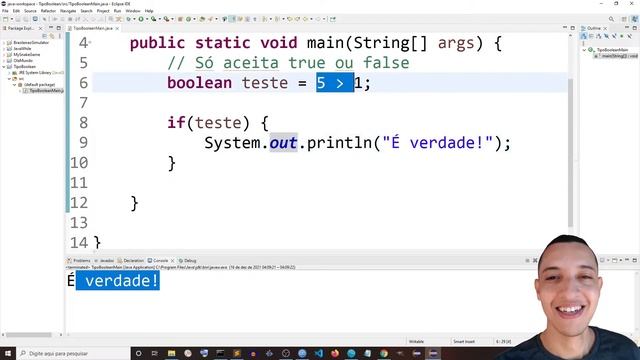Close the TipoBooleanMain.java editor tab

pyautogui.click(x=117, y=28)
